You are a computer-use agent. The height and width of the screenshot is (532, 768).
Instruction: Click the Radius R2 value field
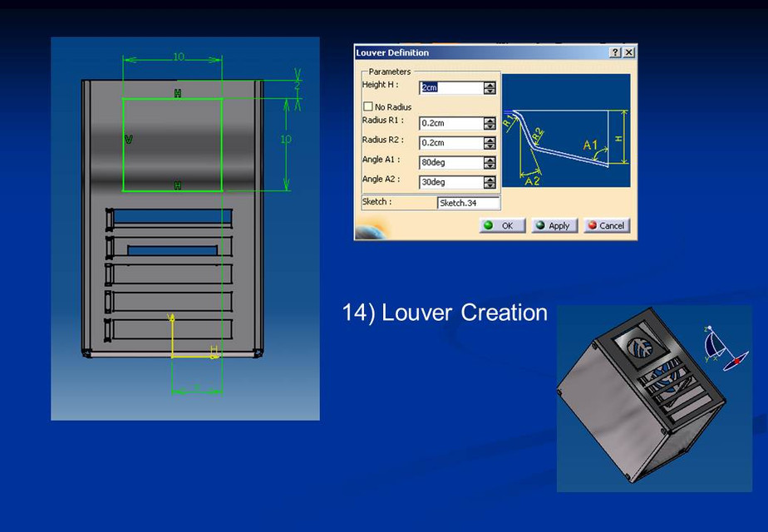451,142
